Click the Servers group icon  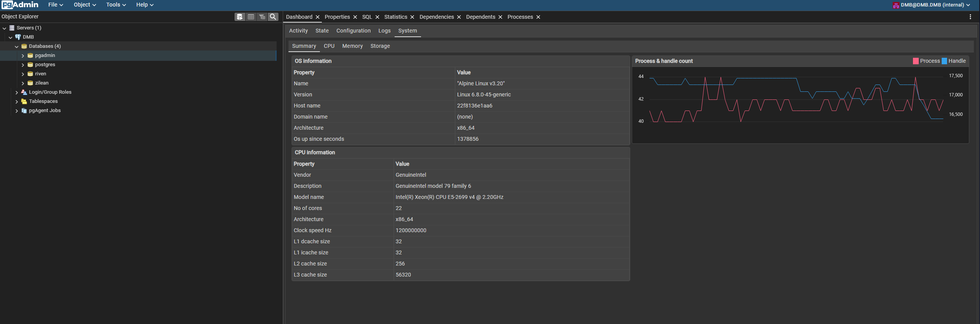click(x=12, y=28)
